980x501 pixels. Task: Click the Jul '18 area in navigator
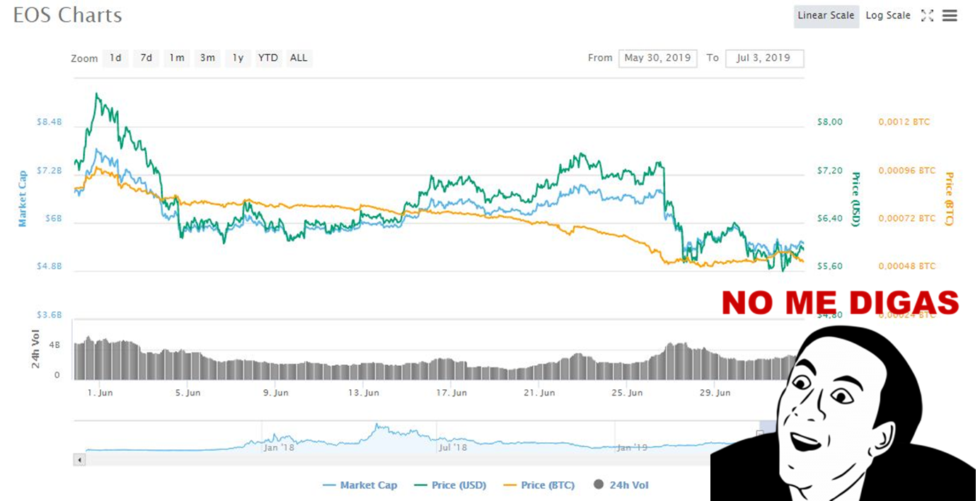pos(453,447)
